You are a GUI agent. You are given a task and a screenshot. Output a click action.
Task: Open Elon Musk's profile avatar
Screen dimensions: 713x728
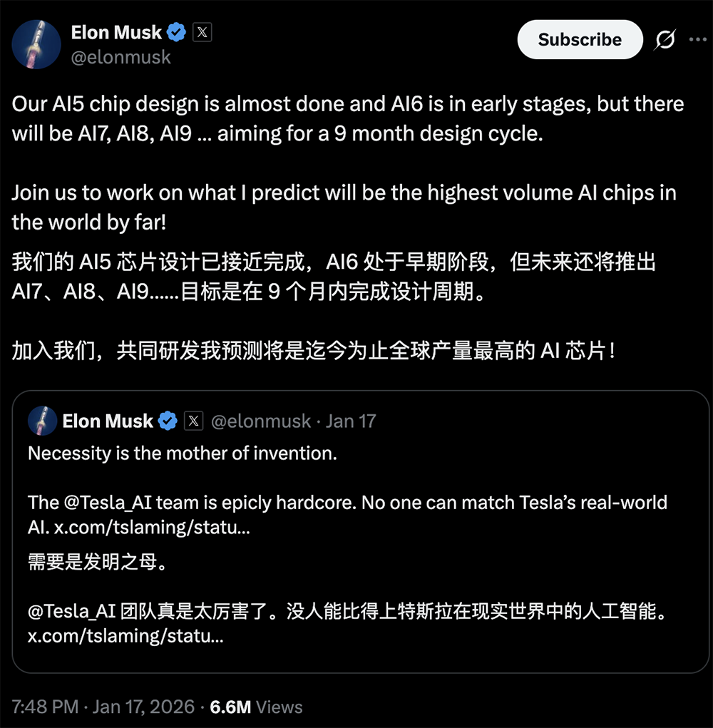click(x=36, y=44)
